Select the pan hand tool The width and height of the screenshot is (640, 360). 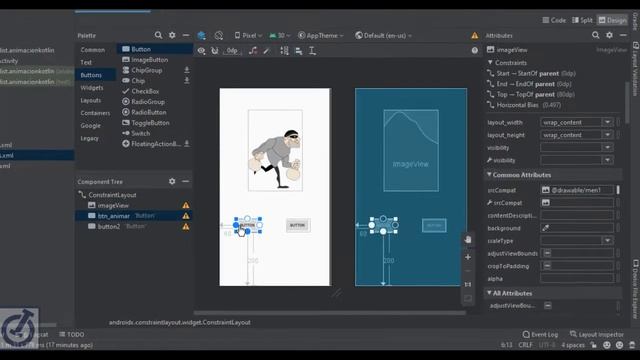pos(468,240)
